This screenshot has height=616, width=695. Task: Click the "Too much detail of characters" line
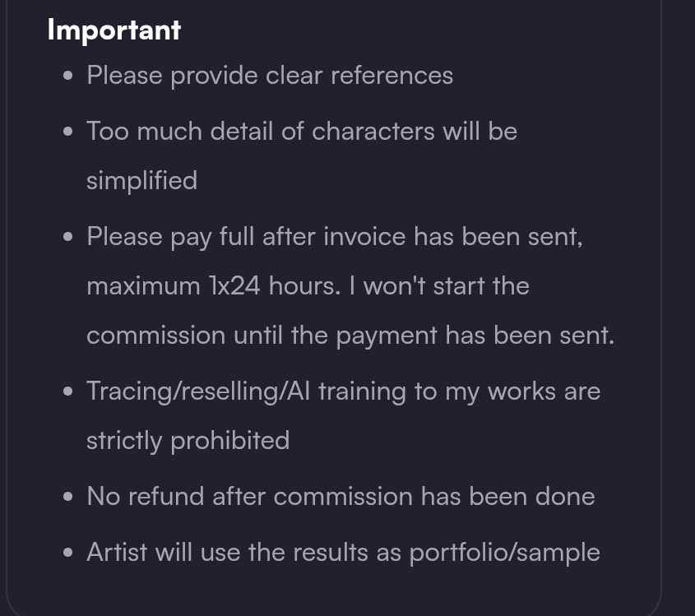click(x=301, y=132)
